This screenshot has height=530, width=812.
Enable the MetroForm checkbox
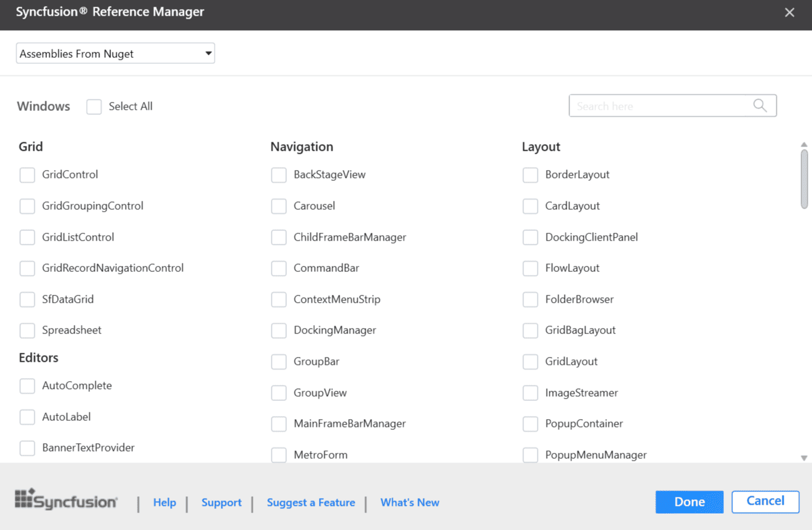pyautogui.click(x=279, y=455)
